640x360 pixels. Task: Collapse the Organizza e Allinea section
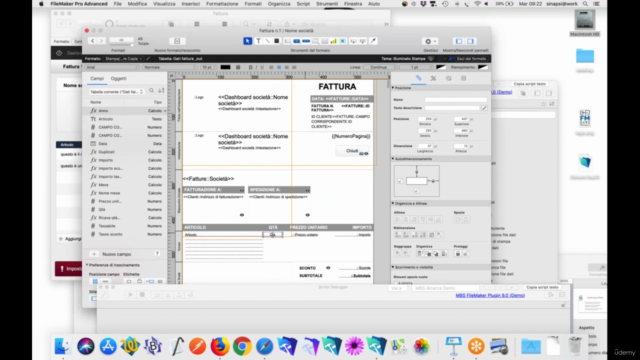coord(393,203)
